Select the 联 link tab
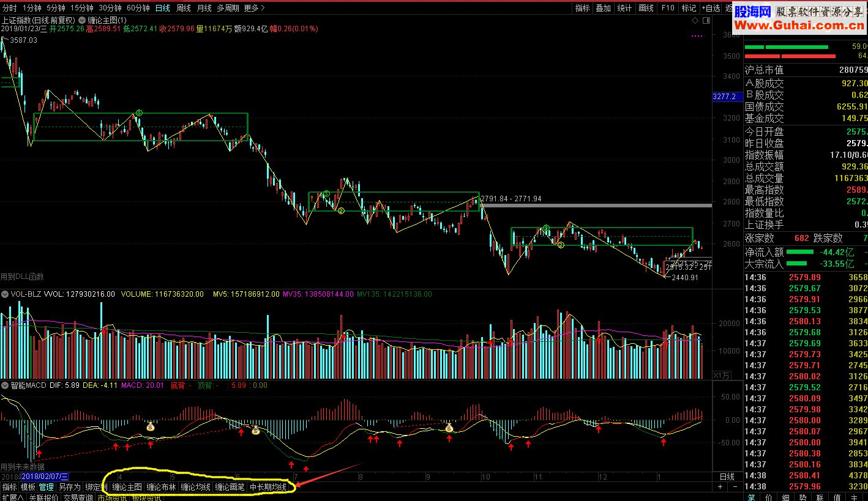Viewport: 868px width, 501px height. [x=820, y=497]
